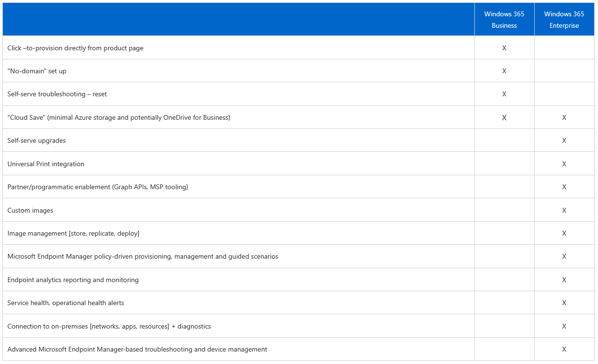
Task: Select 'Endpoint analytics reporting and monitoring' text
Action: coord(73,280)
